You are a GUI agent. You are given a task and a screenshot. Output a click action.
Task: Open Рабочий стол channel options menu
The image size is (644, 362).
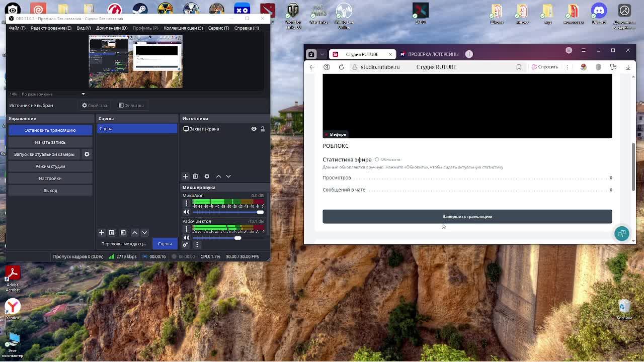point(186,229)
